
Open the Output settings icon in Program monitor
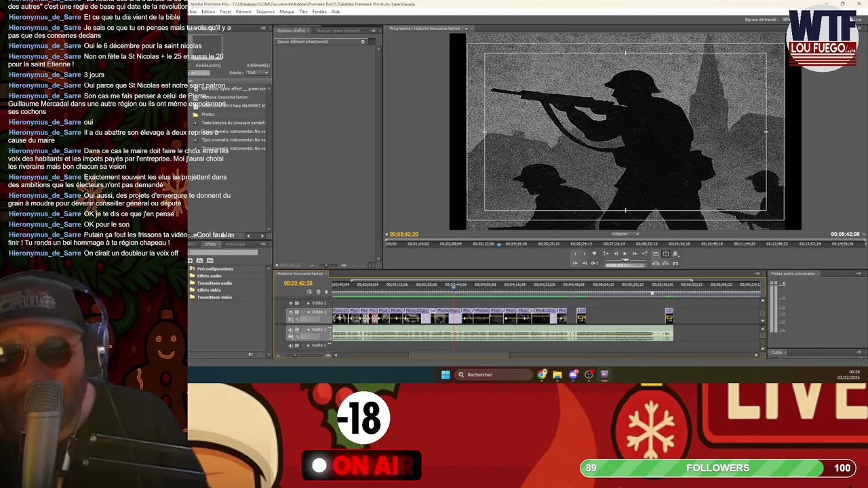pyautogui.click(x=675, y=253)
